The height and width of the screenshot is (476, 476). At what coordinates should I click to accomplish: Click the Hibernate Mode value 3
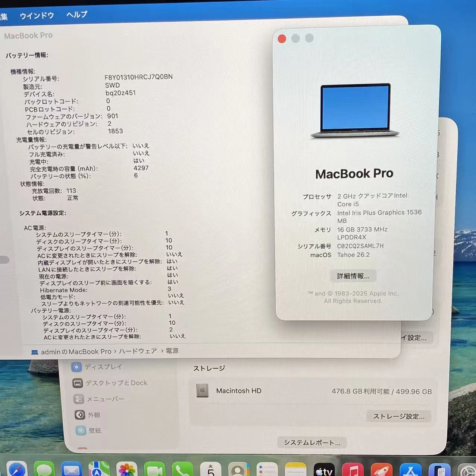click(169, 289)
